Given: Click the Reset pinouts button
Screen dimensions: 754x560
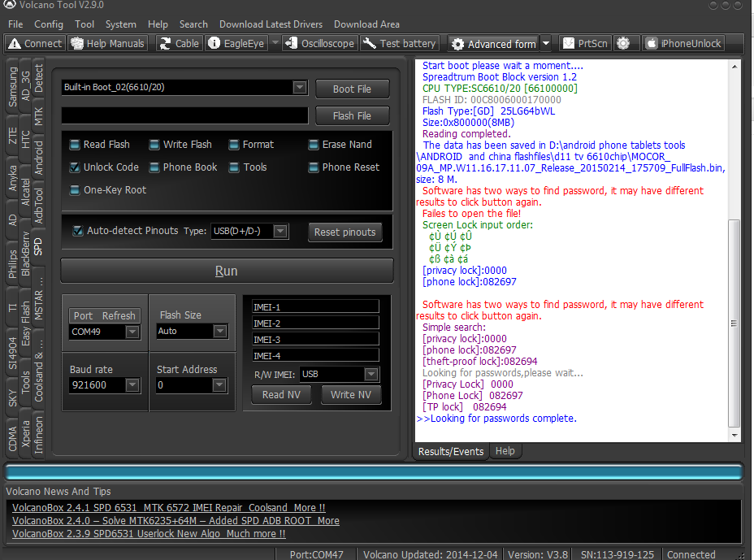Looking at the screenshot, I should click(344, 232).
